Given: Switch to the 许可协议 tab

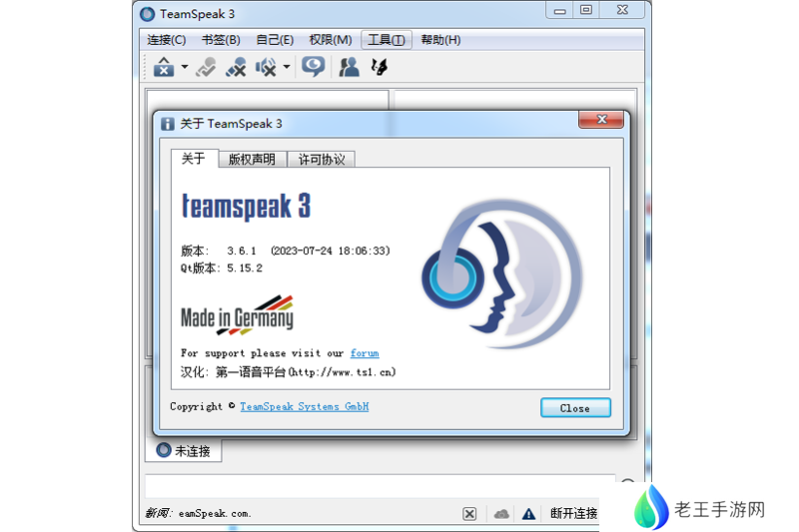Looking at the screenshot, I should [322, 160].
